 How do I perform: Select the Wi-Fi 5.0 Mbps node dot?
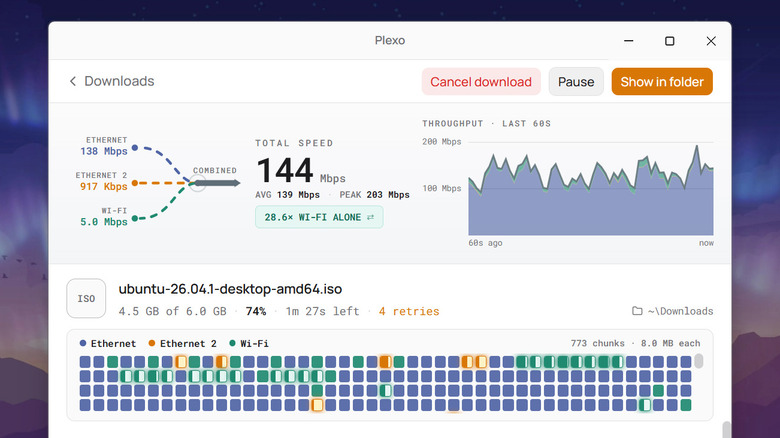coord(135,218)
